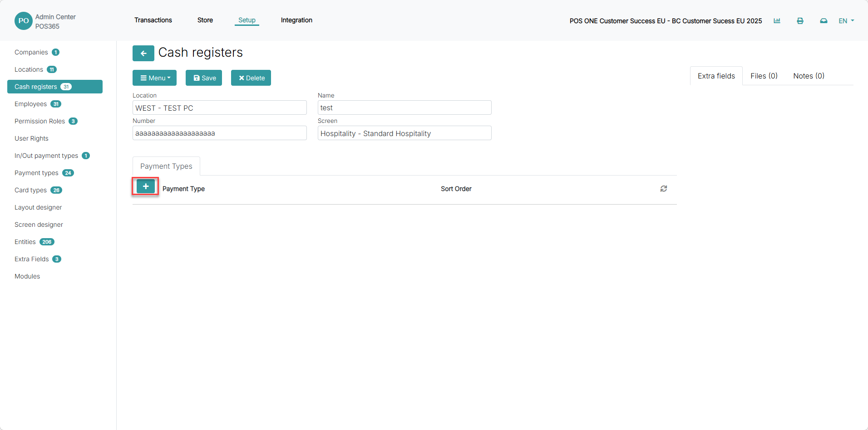Switch to the Notes (0) tab
The width and height of the screenshot is (868, 430).
[x=809, y=76]
